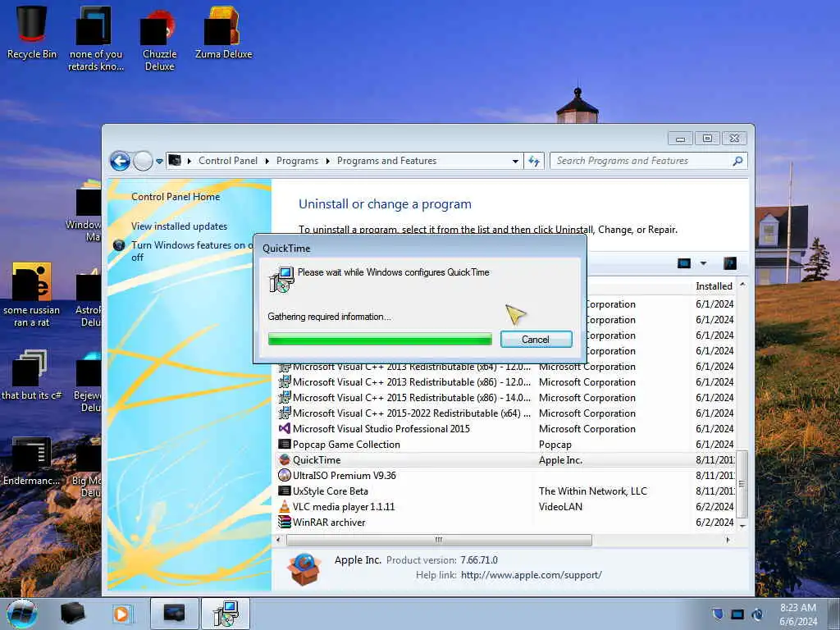Select the Popcap Game Collection row
The image size is (840, 630).
point(505,444)
